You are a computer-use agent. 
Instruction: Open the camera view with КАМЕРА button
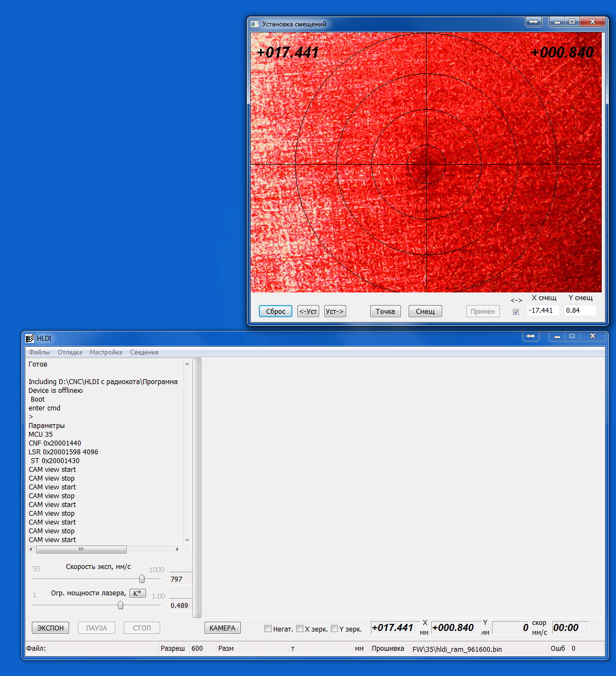point(222,628)
